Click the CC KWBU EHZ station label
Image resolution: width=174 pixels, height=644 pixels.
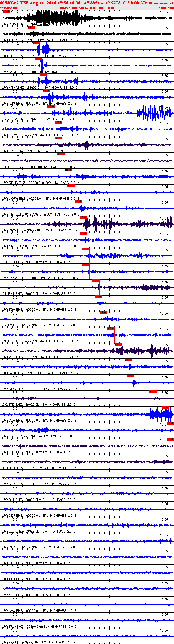40,325
